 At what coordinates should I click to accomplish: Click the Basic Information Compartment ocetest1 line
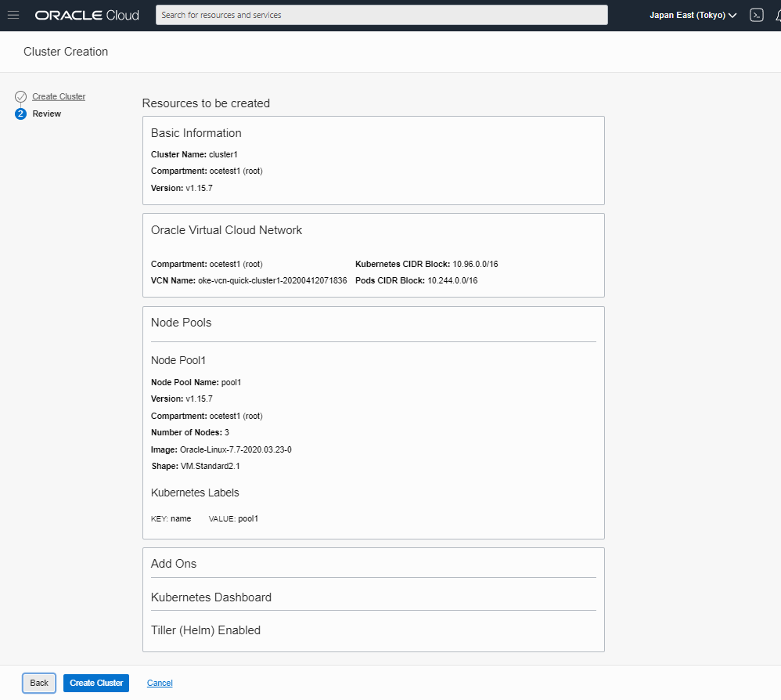pyautogui.click(x=207, y=171)
